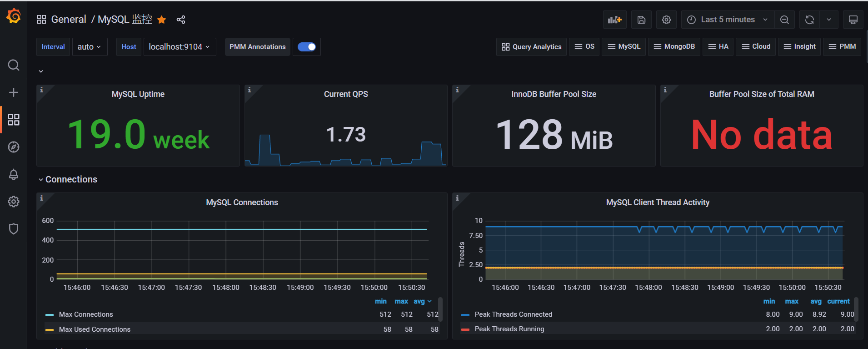Show info for MySQL Connections panel

[x=41, y=198]
